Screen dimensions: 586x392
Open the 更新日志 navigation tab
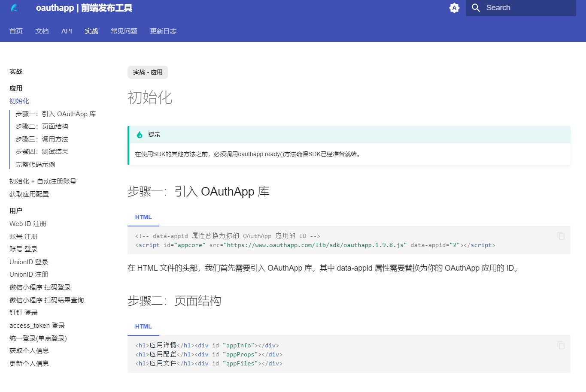(x=163, y=31)
